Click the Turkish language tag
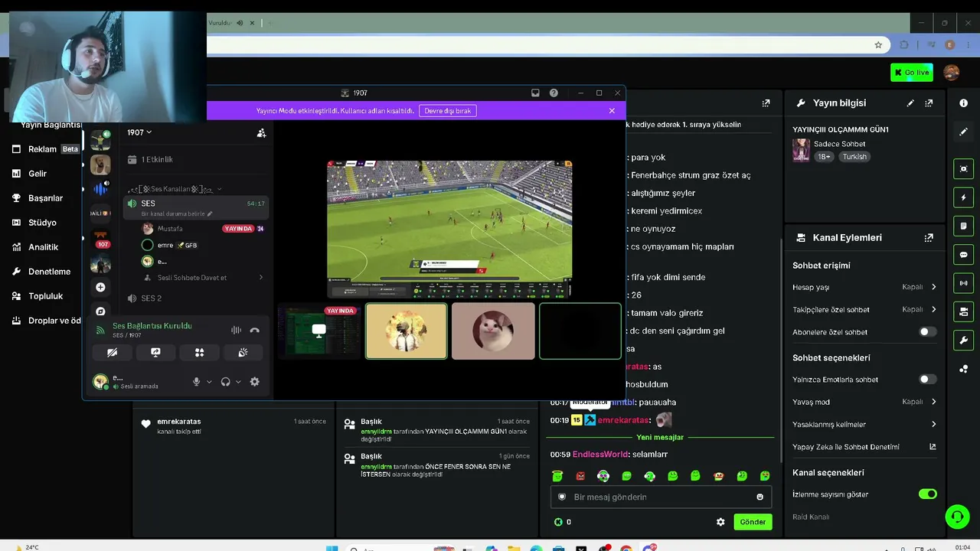 point(854,157)
